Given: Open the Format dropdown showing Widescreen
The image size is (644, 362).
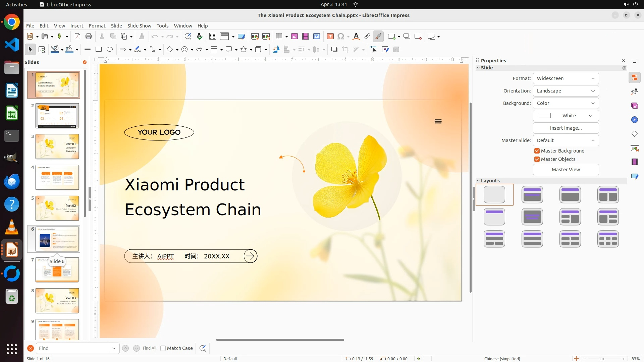Looking at the screenshot, I should coord(566,78).
